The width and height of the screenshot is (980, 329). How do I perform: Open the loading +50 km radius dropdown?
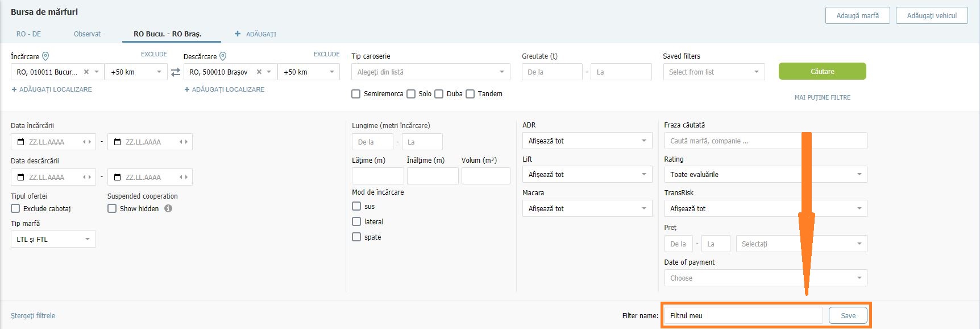136,72
